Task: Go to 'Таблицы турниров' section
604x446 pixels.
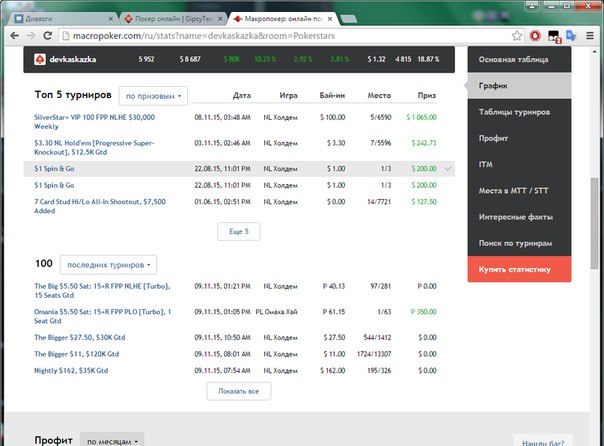Action: [x=519, y=112]
